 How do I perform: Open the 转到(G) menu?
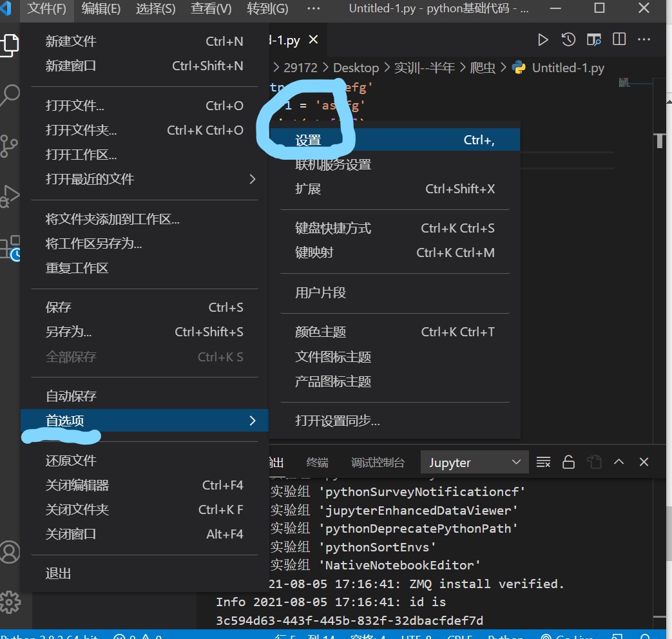pos(267,8)
